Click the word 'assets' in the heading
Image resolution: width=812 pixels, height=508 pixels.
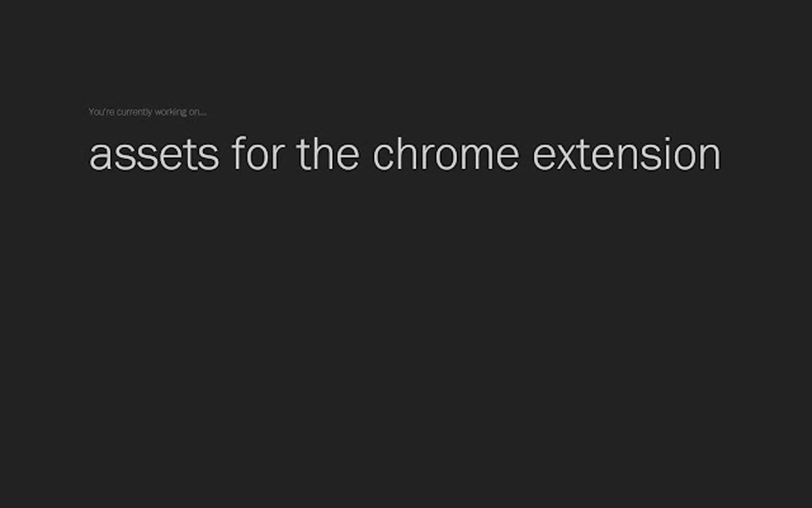coord(154,154)
